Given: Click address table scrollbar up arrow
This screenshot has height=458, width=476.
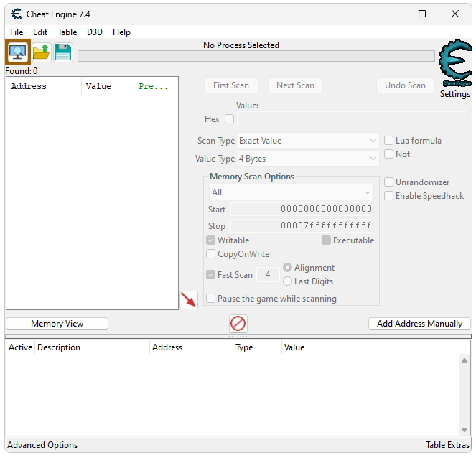Looking at the screenshot, I should [x=465, y=360].
